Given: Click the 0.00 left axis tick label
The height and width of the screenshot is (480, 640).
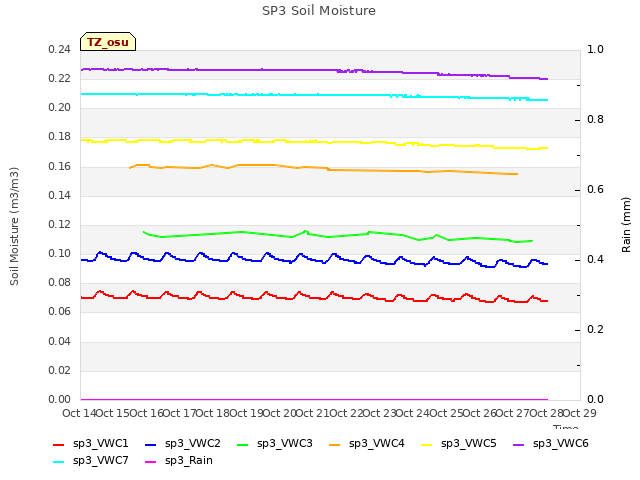Looking at the screenshot, I should [59, 399].
